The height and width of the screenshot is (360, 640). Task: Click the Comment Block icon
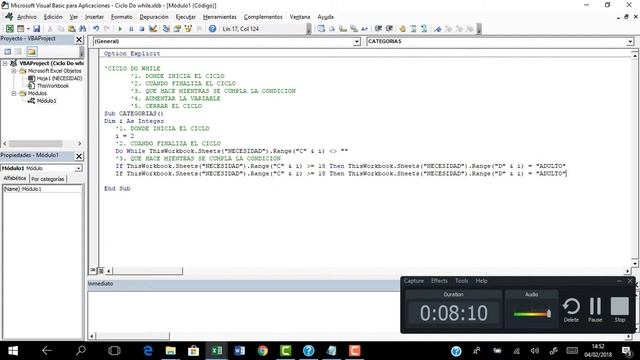(x=413, y=29)
